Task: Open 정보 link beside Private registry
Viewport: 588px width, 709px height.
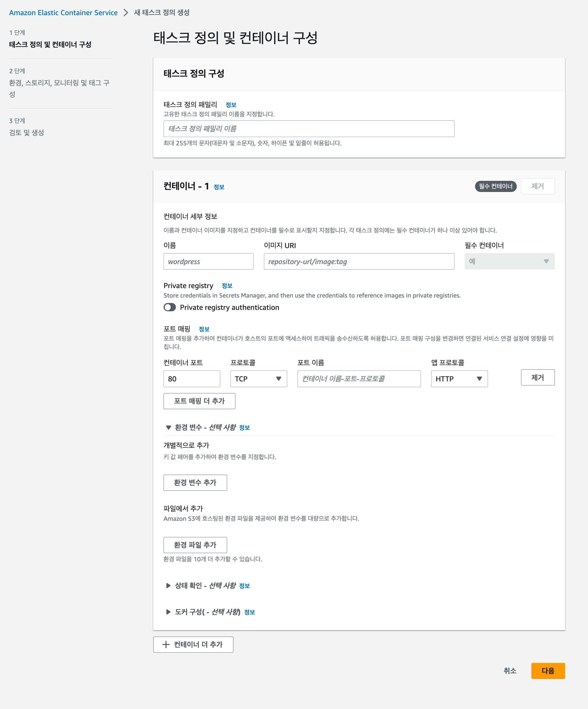Action: pyautogui.click(x=227, y=286)
